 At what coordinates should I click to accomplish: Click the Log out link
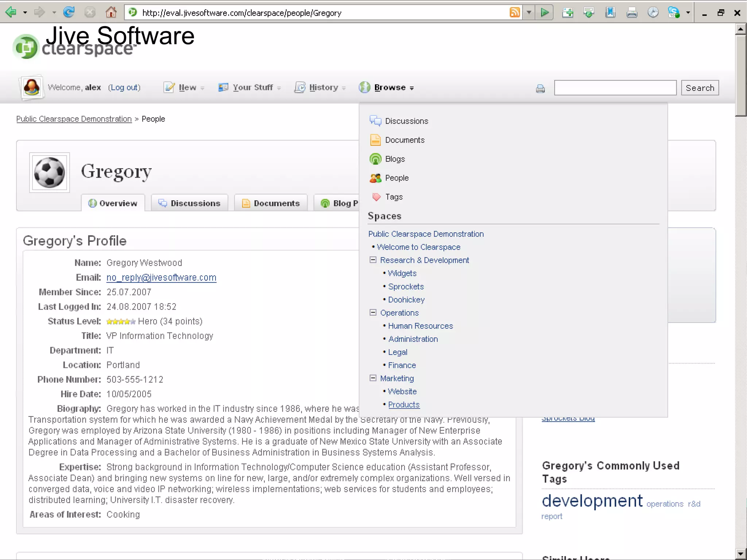[124, 87]
